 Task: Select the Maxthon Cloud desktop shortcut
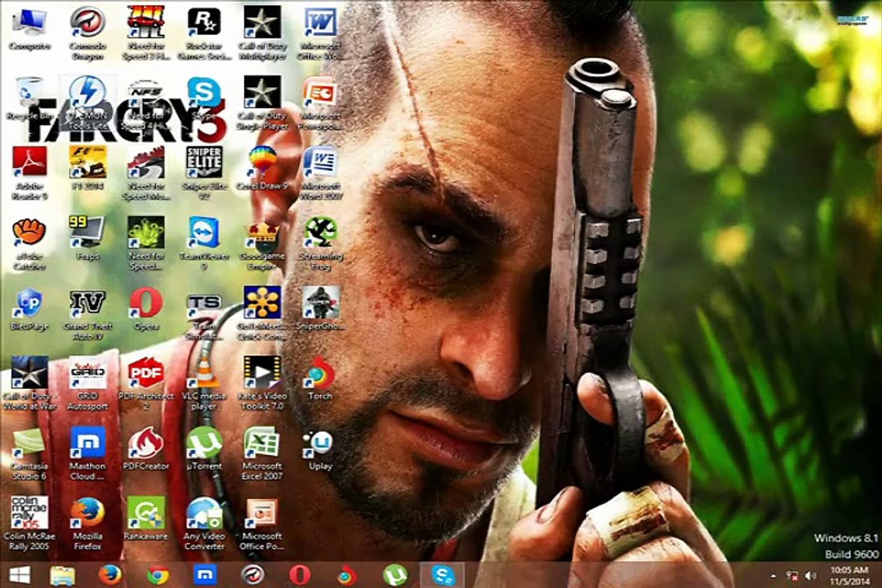pyautogui.click(x=87, y=453)
